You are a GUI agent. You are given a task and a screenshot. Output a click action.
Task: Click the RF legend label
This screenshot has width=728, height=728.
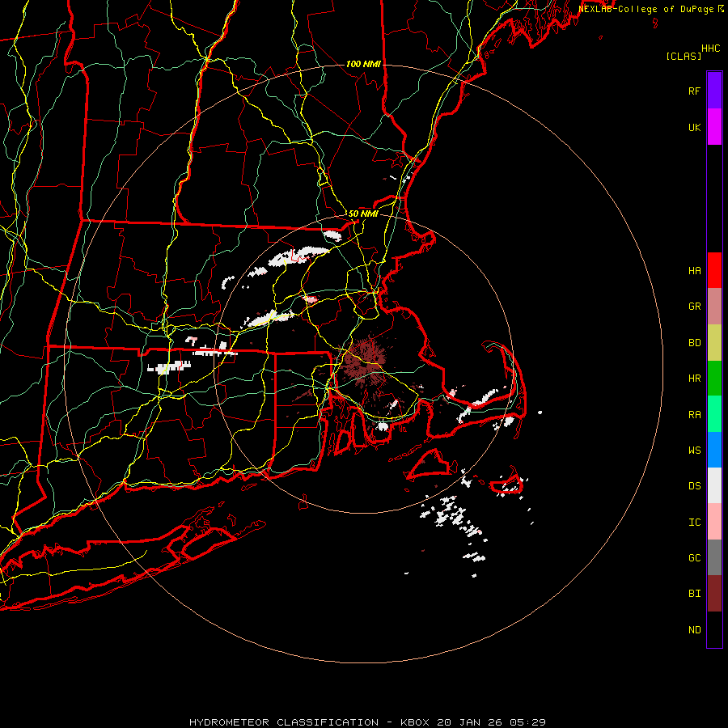(x=694, y=91)
